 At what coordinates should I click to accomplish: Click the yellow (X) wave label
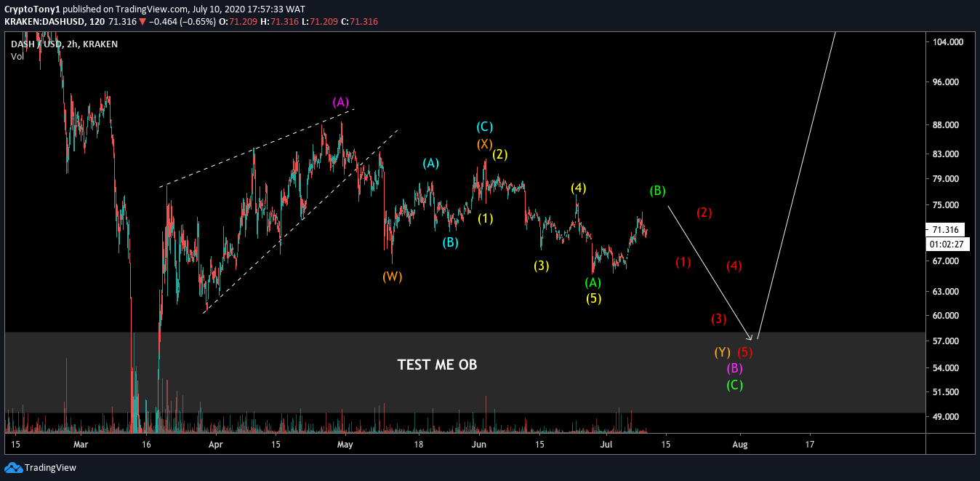pyautogui.click(x=483, y=143)
